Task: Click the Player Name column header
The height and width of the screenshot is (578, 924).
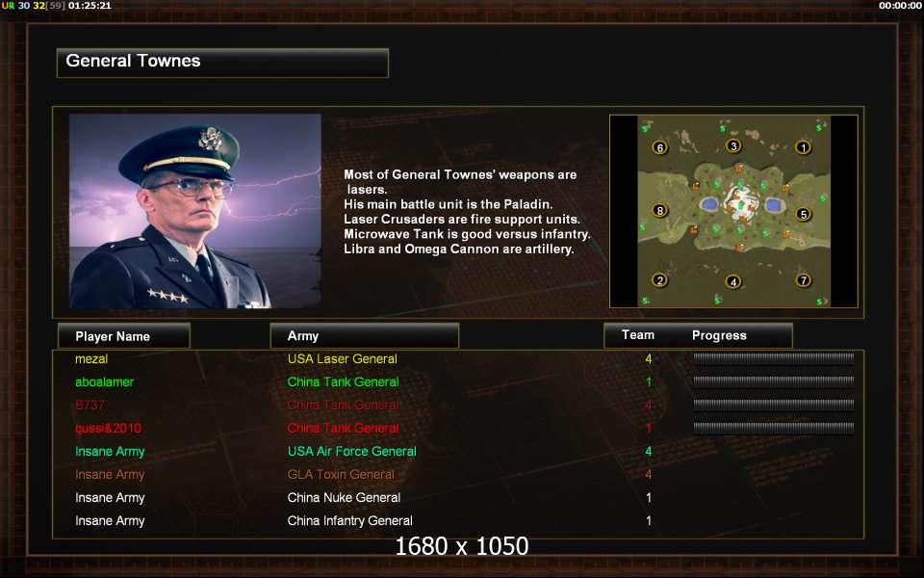Action: [x=124, y=336]
